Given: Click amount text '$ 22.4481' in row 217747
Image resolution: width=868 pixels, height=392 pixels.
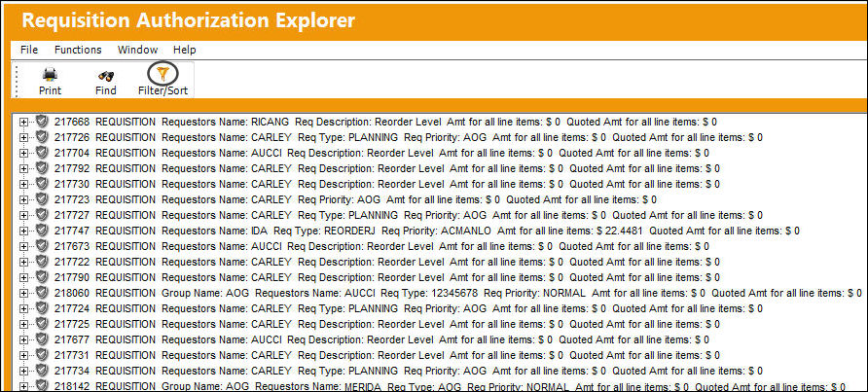Looking at the screenshot, I should tap(621, 231).
